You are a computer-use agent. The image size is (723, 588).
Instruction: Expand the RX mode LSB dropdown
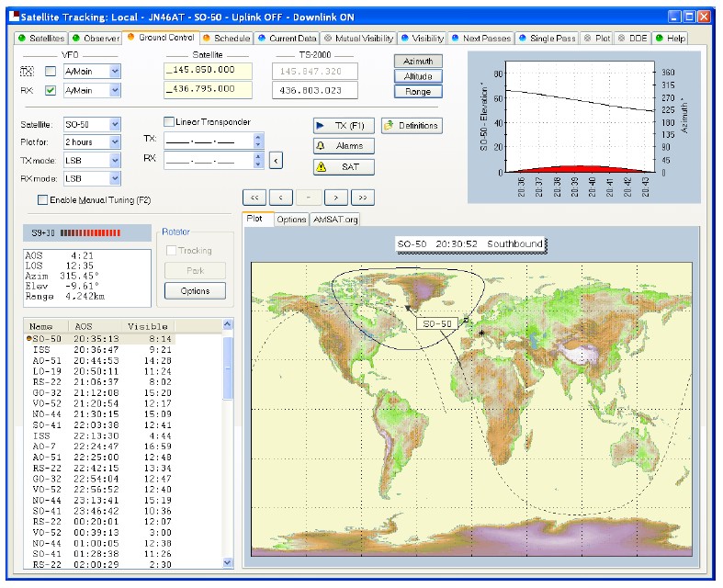pos(115,178)
